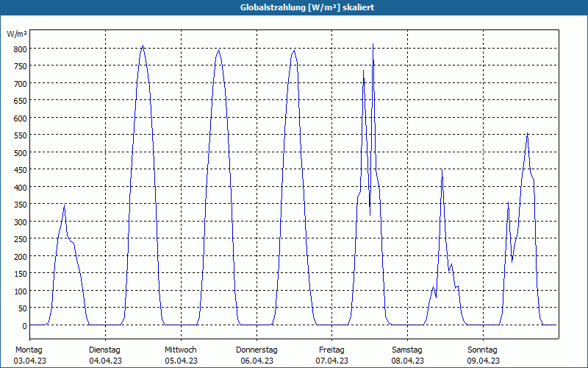Screen dimensions: 588x368
Task: Click the 800 value on the y-axis
Action: tap(21, 49)
